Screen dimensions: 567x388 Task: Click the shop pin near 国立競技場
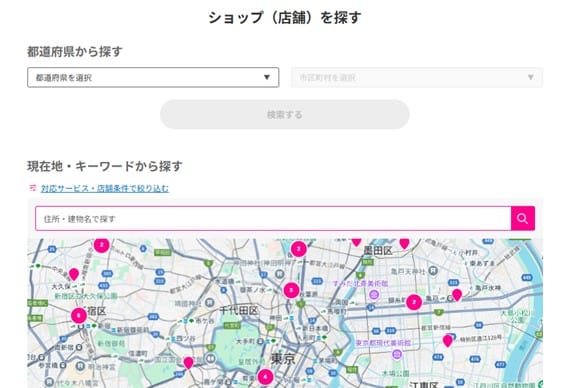[188, 363]
